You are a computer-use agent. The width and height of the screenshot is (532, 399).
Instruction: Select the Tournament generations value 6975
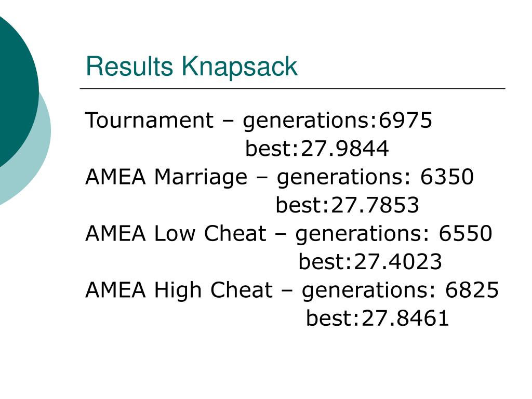click(405, 120)
